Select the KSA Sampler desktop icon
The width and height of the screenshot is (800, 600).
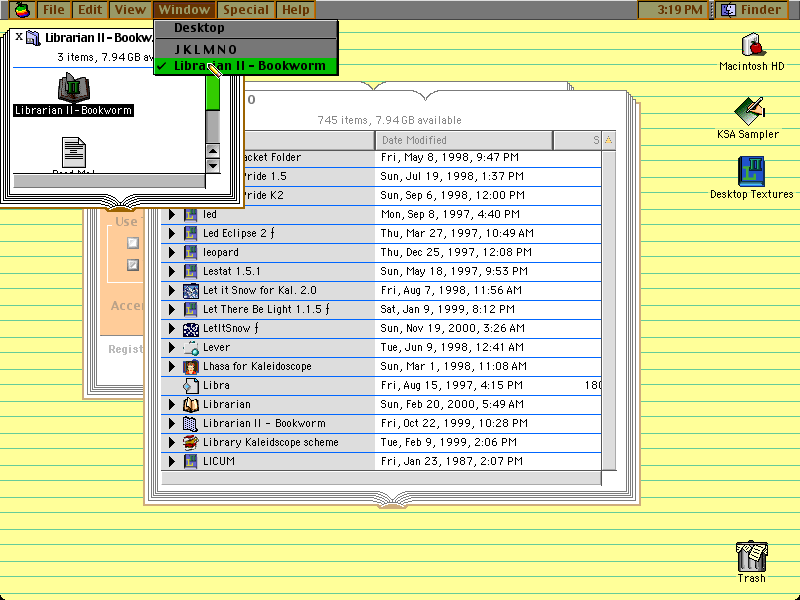click(748, 111)
